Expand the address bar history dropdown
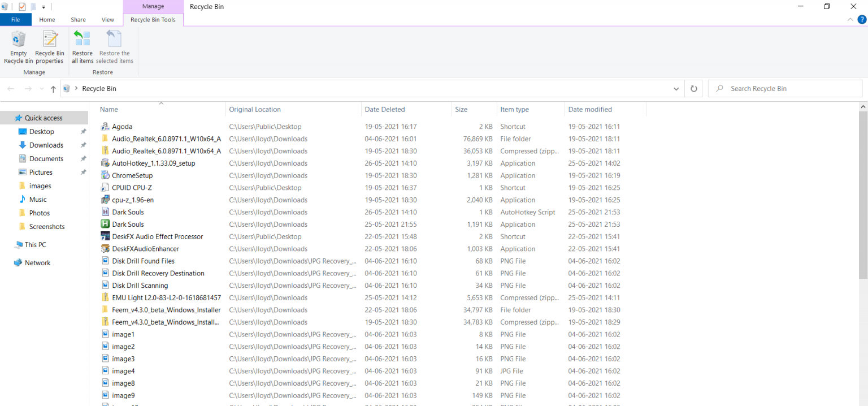This screenshot has width=868, height=406. tap(676, 89)
